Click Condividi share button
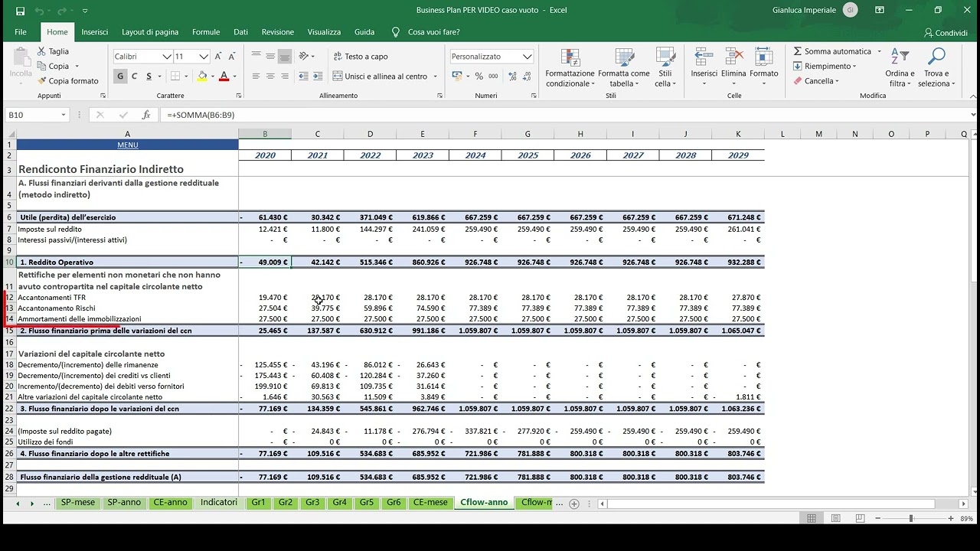 [946, 33]
